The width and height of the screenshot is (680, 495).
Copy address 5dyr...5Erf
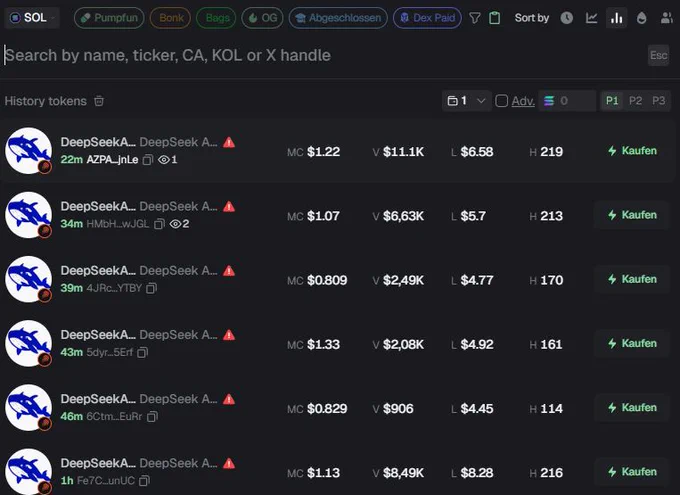142,352
